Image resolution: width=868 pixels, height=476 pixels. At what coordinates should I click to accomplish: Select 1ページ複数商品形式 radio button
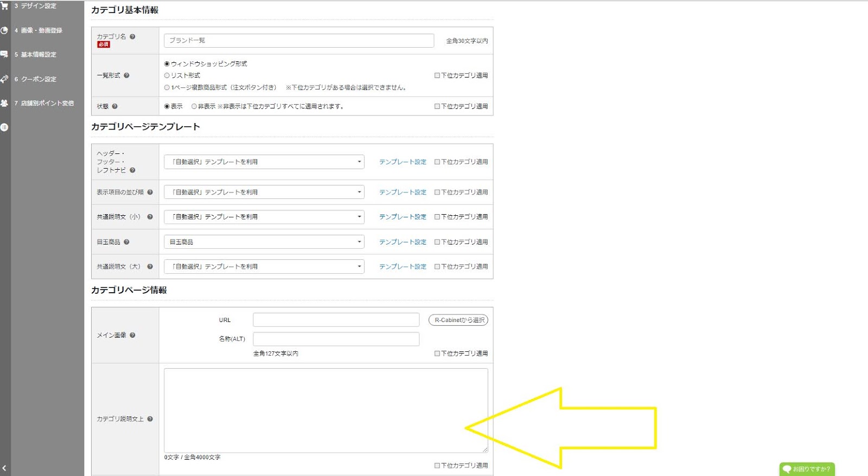(167, 87)
